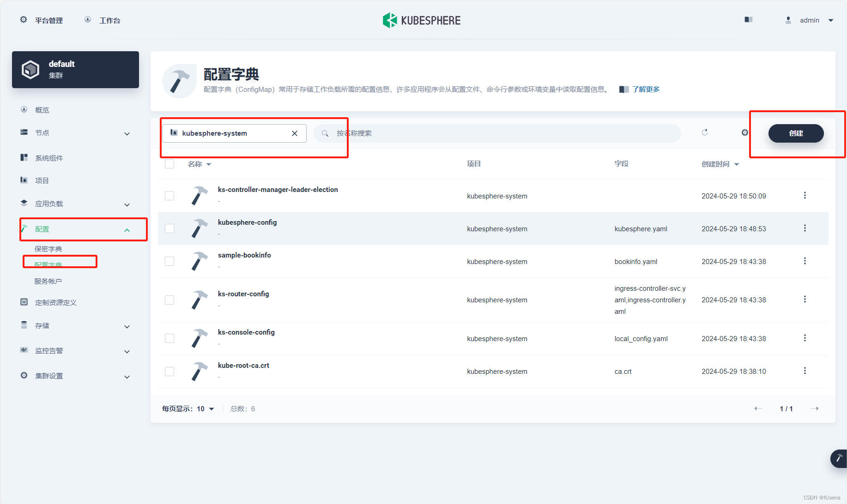Image resolution: width=847 pixels, height=504 pixels.
Task: Click hammer icon of ks-router-config row
Action: 200,300
